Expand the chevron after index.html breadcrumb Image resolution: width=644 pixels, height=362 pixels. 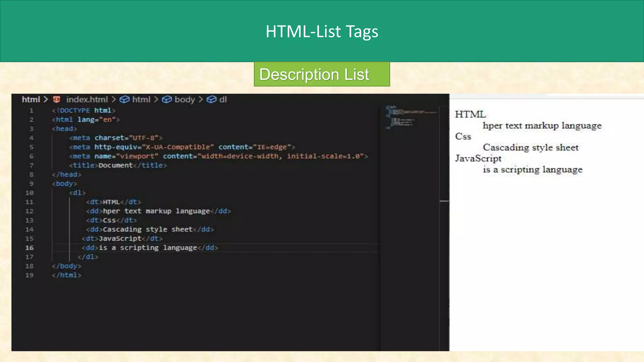[114, 100]
